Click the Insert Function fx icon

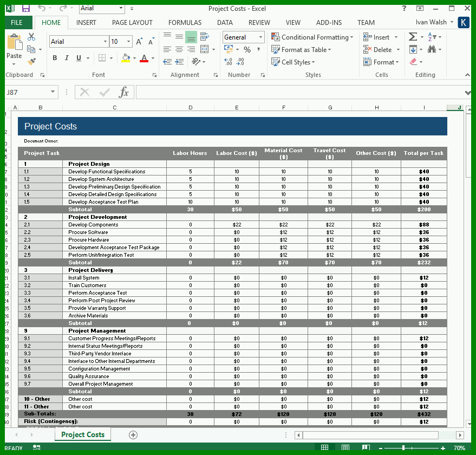pos(124,92)
